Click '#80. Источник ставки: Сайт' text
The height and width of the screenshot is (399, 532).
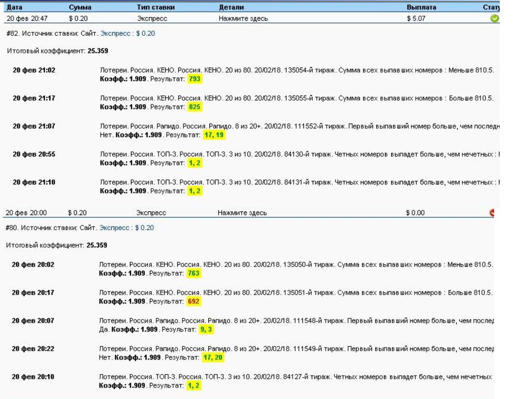click(51, 228)
